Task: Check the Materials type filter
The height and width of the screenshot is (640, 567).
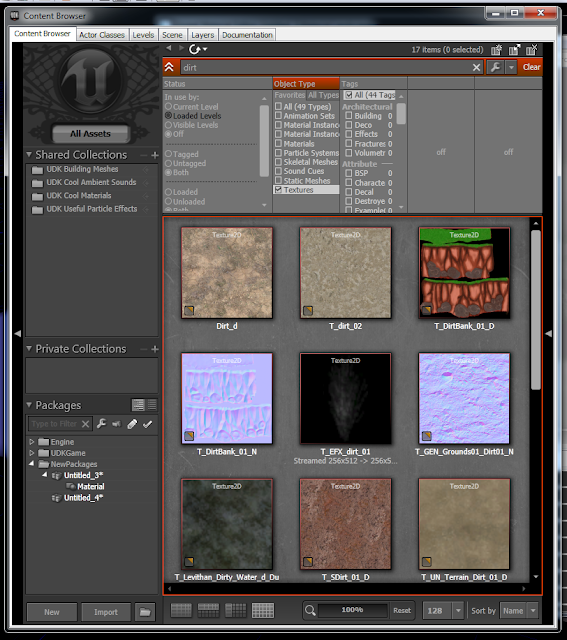Action: click(x=278, y=143)
